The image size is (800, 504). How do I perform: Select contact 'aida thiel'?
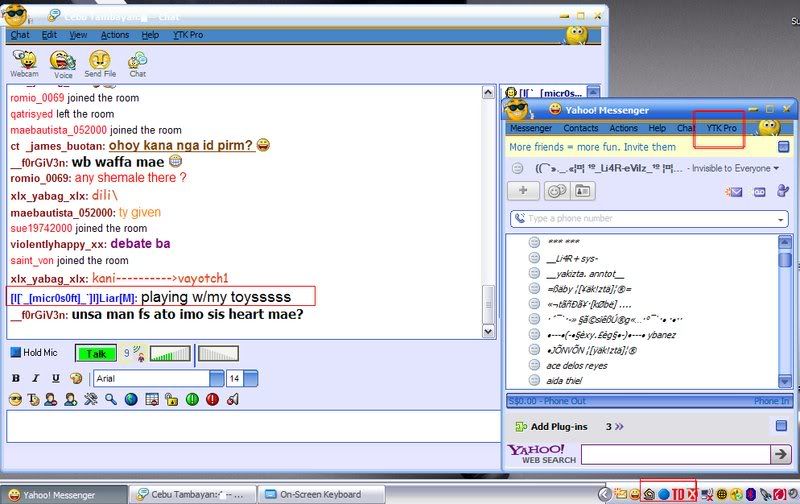(564, 381)
